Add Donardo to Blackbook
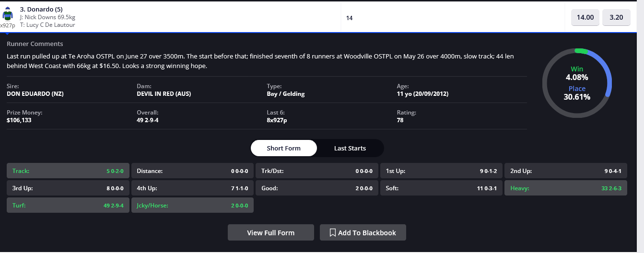 [x=363, y=233]
